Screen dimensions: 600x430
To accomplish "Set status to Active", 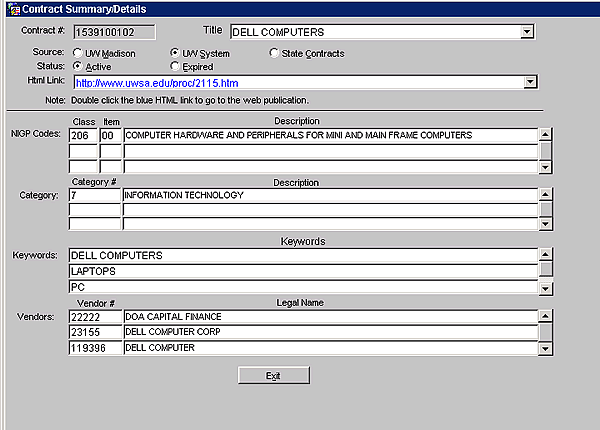I will pos(77,66).
